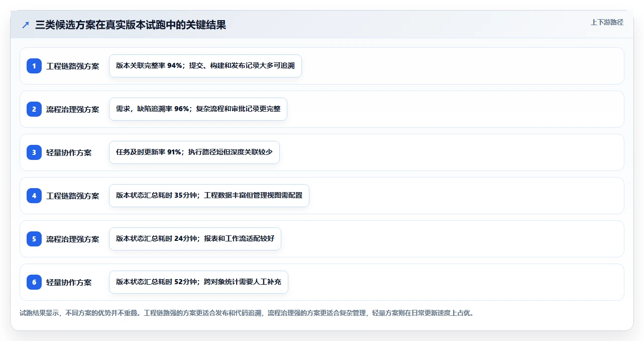Image resolution: width=644 pixels, height=341 pixels.
Task: Select the numbered badge 6
Action: point(34,282)
